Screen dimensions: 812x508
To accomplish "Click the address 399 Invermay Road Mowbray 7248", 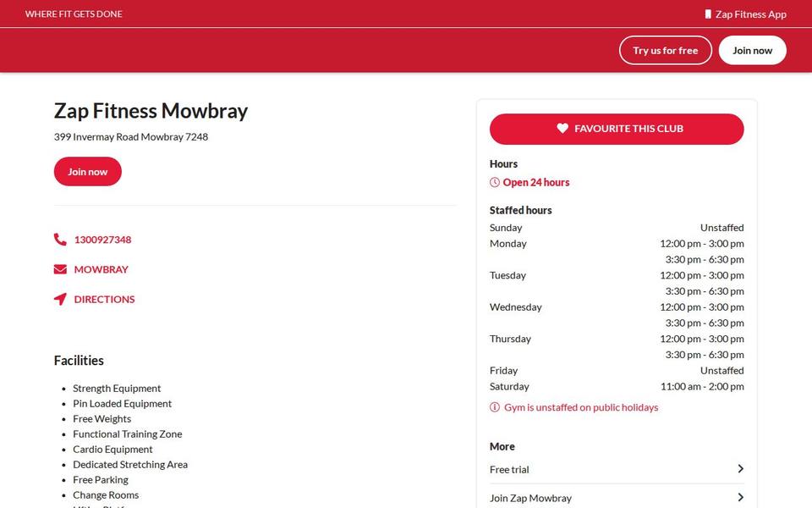I will (x=131, y=137).
